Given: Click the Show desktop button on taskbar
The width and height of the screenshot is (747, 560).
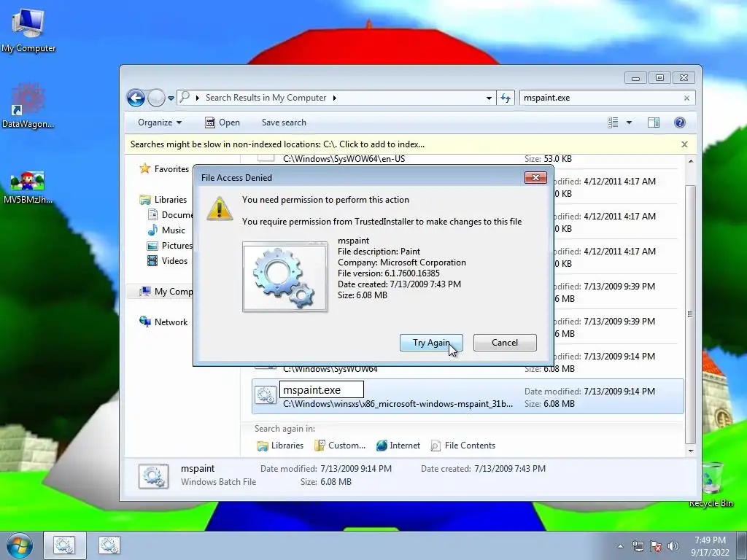Looking at the screenshot, I should coord(741,545).
